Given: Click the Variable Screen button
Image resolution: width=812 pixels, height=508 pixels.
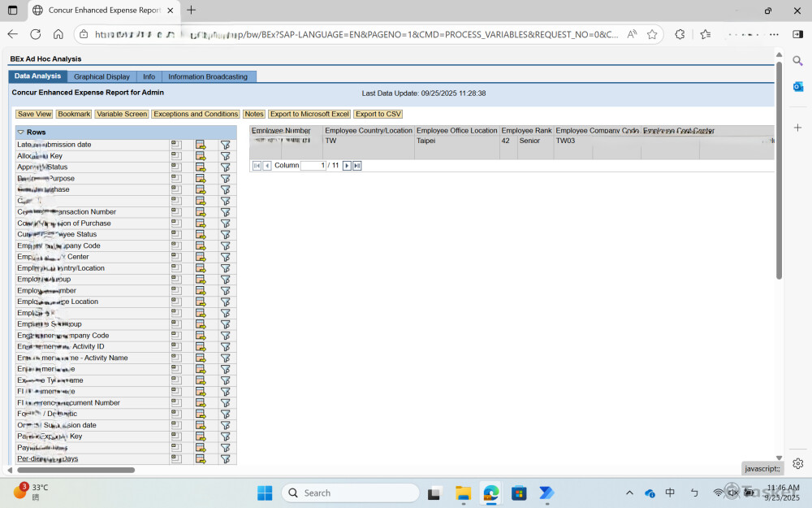Looking at the screenshot, I should point(122,114).
